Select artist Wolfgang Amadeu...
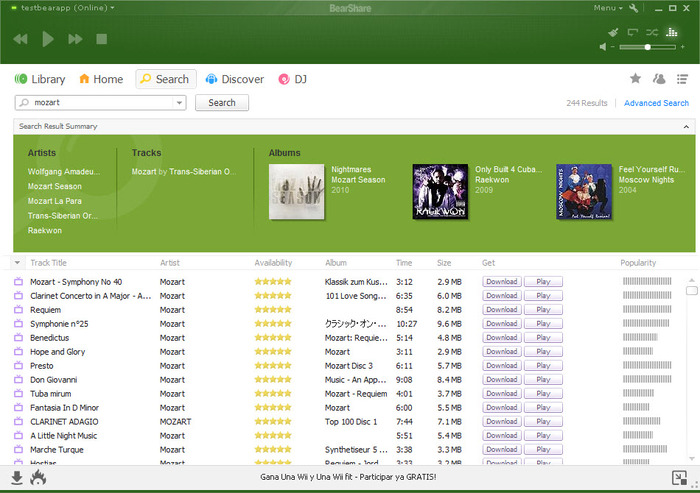Image resolution: width=700 pixels, height=493 pixels. (x=64, y=171)
